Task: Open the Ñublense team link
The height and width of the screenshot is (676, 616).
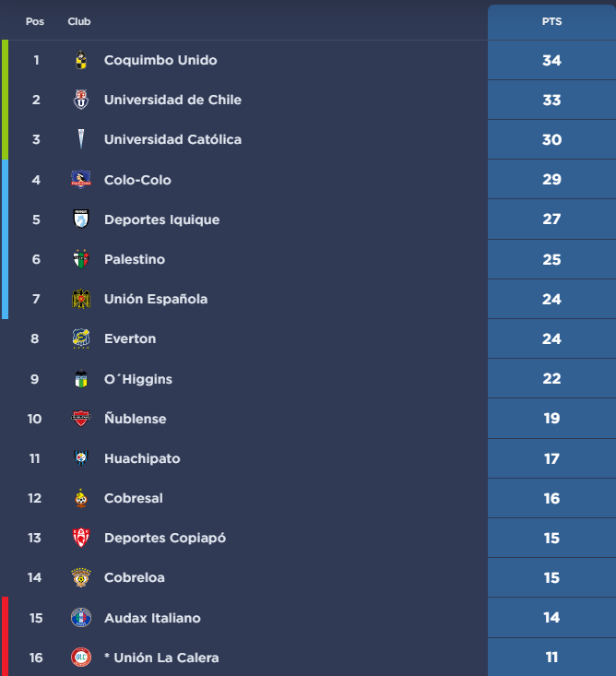Action: pos(136,419)
